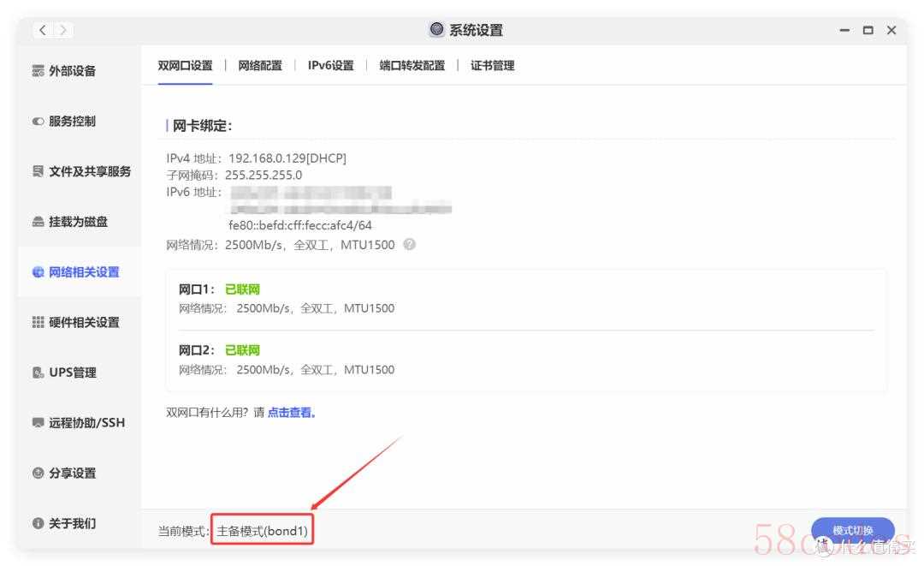Screen dimensions: 924x566
Task: Click the 远程协助/SSH monitor icon
Action: [x=38, y=422]
